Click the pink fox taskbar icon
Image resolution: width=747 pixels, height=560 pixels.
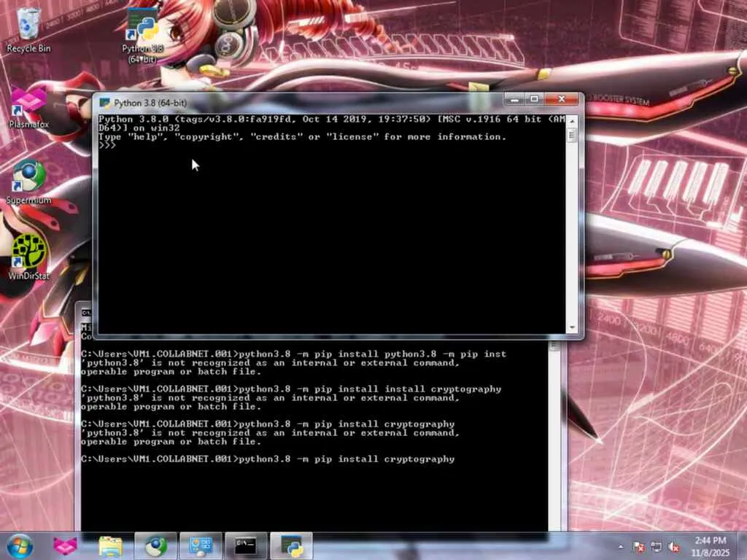(x=65, y=545)
